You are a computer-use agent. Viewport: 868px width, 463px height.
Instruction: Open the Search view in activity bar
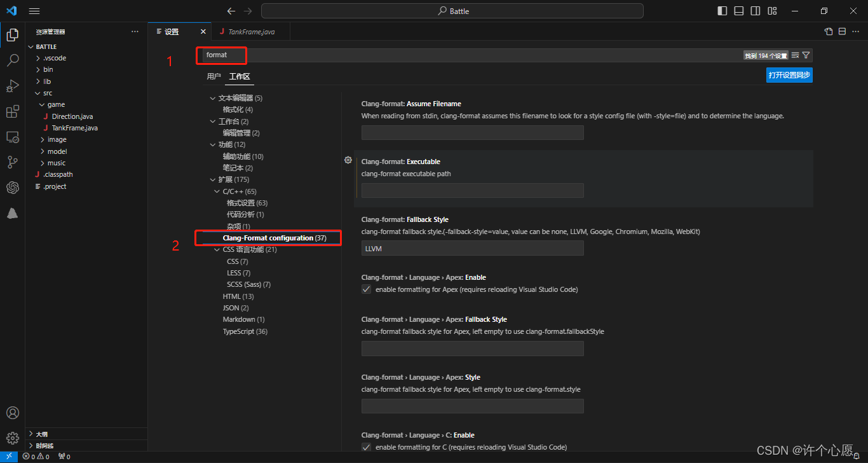pos(12,60)
